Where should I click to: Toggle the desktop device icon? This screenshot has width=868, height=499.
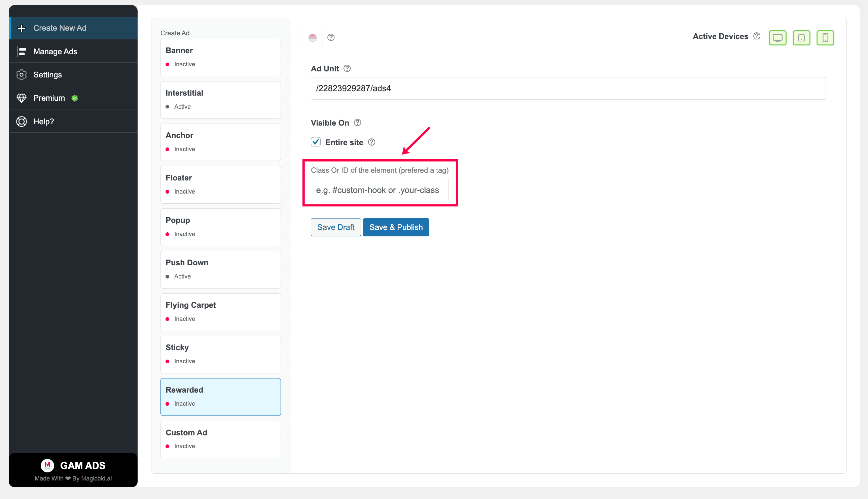tap(777, 38)
